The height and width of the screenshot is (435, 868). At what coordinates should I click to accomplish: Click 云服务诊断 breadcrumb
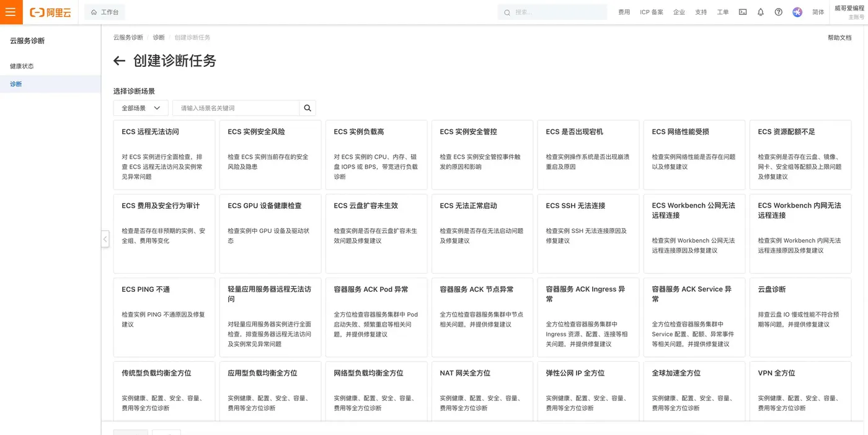(128, 38)
